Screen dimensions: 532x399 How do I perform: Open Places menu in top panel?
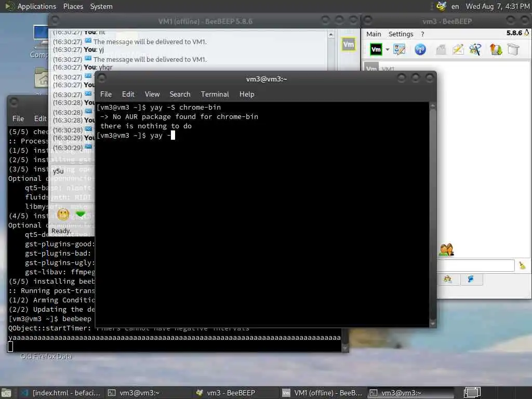(73, 6)
